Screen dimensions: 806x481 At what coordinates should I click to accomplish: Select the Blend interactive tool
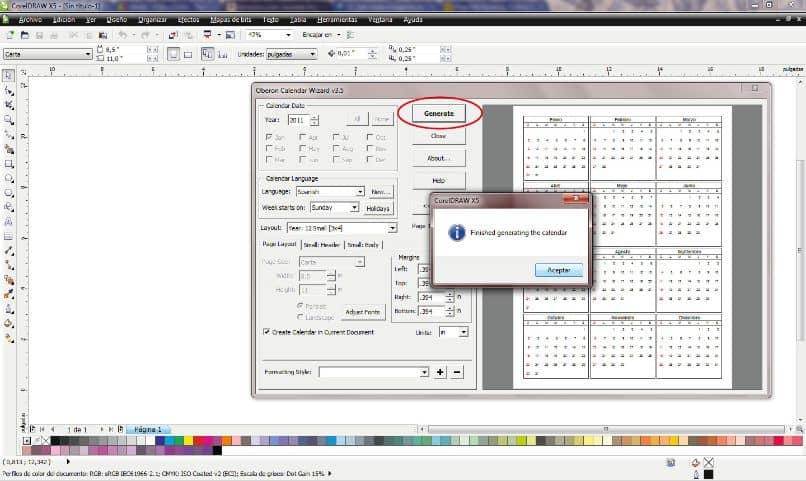tap(9, 280)
